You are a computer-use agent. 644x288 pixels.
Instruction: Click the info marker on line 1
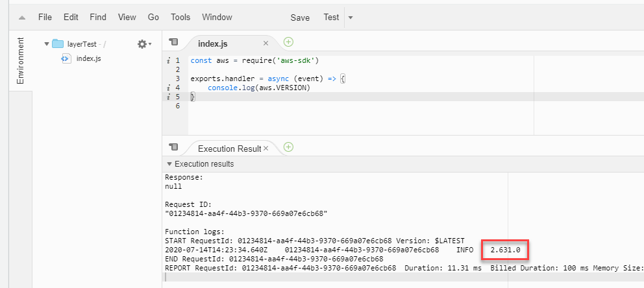coord(168,61)
